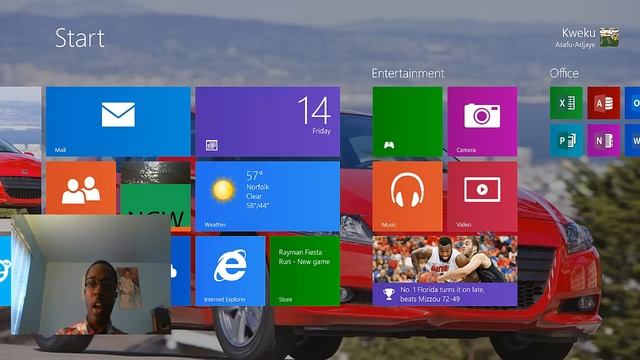This screenshot has width=640, height=360.
Task: Open the green Games controller tile
Action: click(x=407, y=121)
